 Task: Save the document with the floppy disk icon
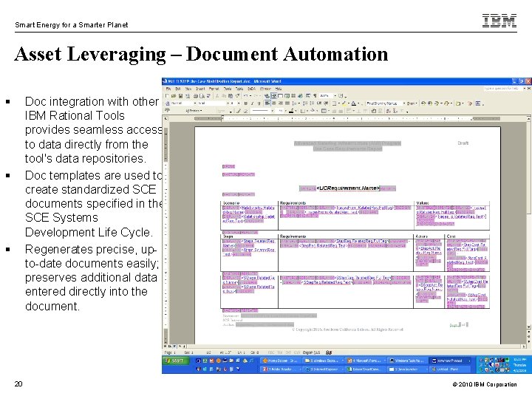coord(180,96)
